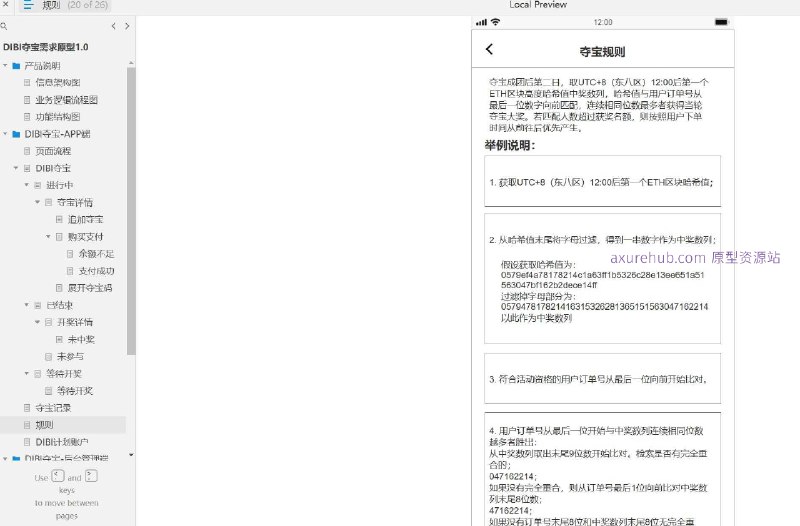Click the phone battery status icon

721,22
